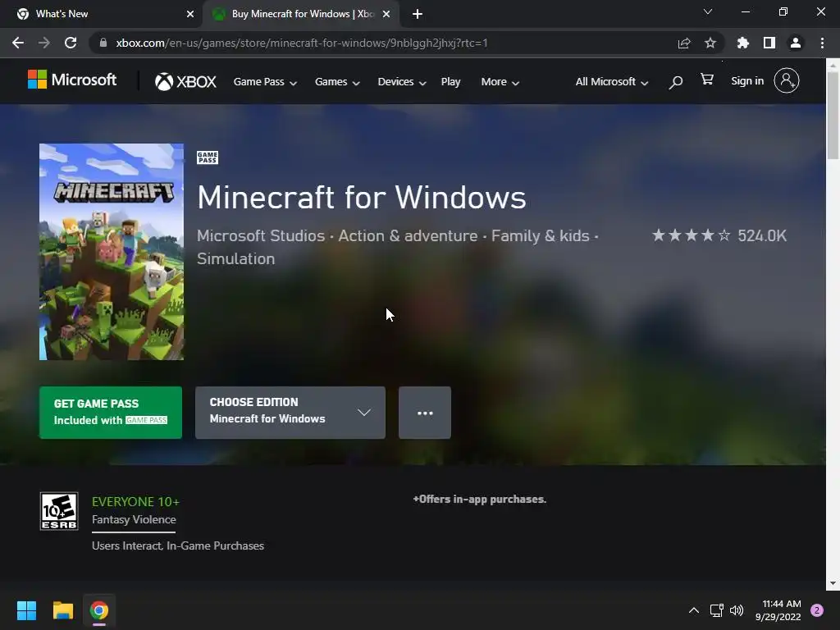
Task: Click the ESRB Everyone 10+ rating badge
Action: 59,511
